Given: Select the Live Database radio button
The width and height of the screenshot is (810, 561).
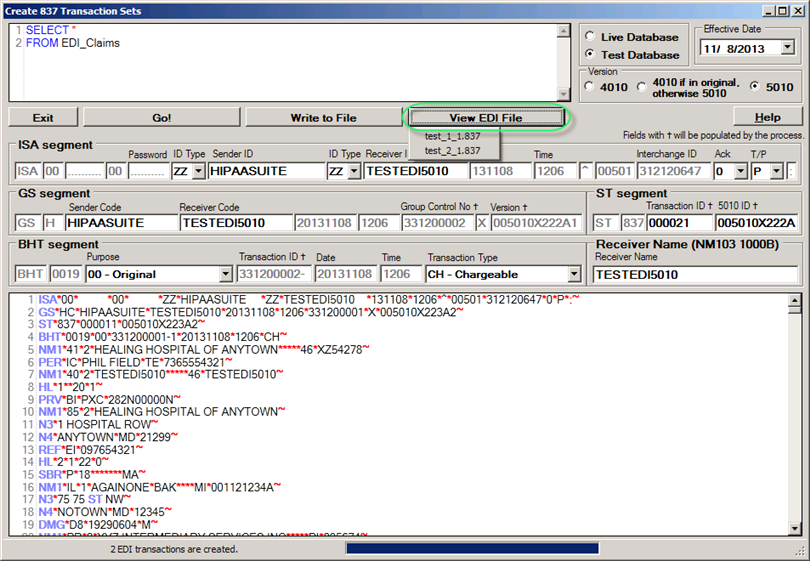Looking at the screenshot, I should pyautogui.click(x=590, y=37).
